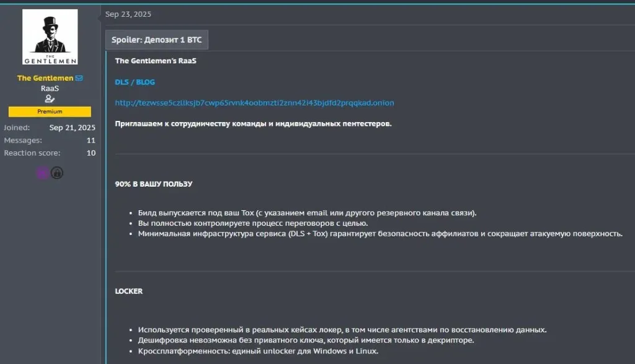635x364 pixels.
Task: Follow the tezwsse5 .onion hyperlink
Action: (254, 102)
